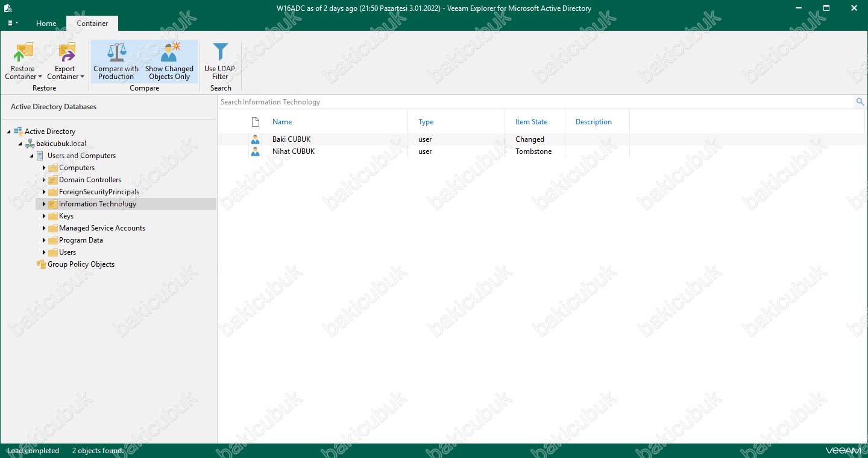Click the Veeam logo in status bar
This screenshot has height=458, width=868.
(843, 451)
